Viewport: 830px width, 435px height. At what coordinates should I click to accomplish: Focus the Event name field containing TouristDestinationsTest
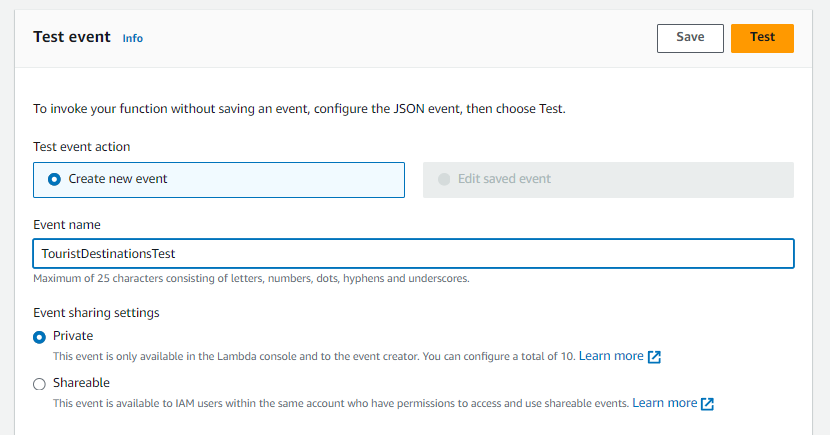(x=414, y=254)
